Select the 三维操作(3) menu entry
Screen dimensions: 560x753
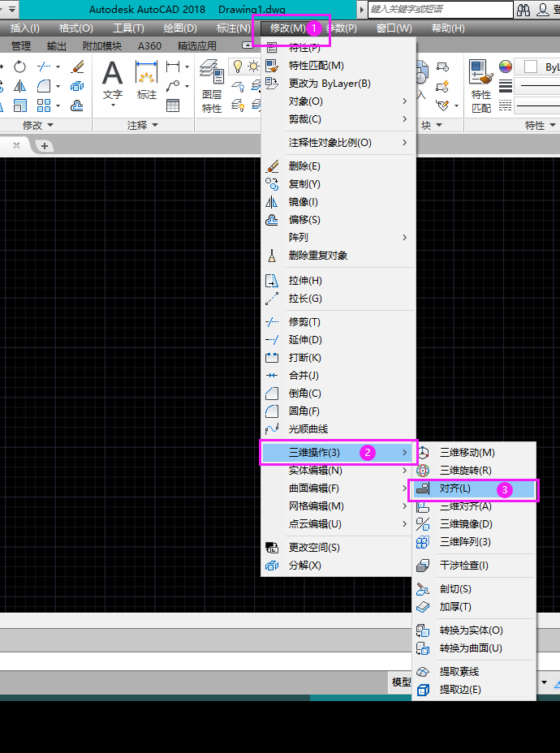338,453
